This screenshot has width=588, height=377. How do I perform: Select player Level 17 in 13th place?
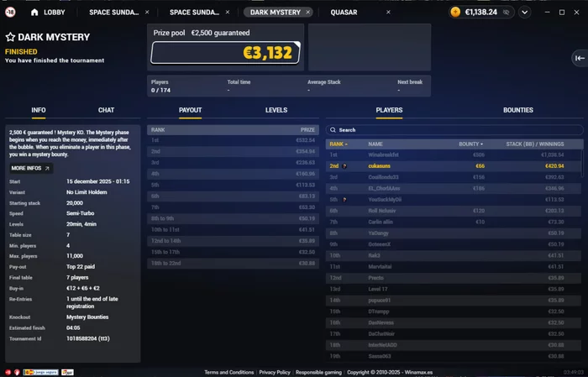click(x=454, y=289)
